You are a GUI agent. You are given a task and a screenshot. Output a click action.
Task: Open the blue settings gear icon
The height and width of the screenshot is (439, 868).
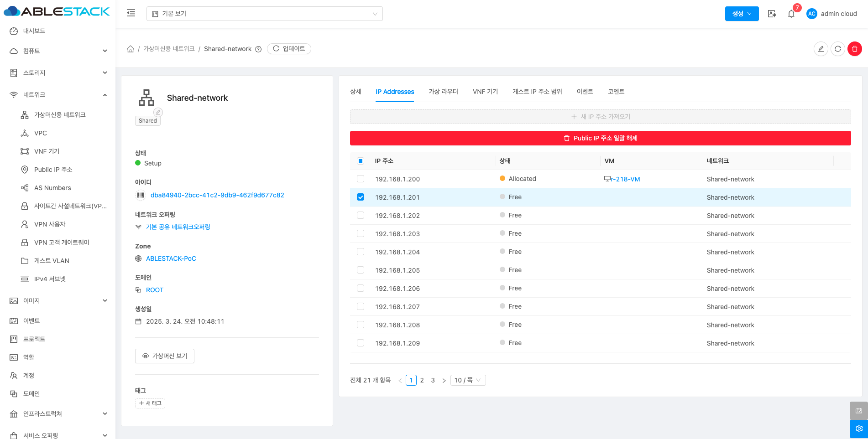click(858, 429)
